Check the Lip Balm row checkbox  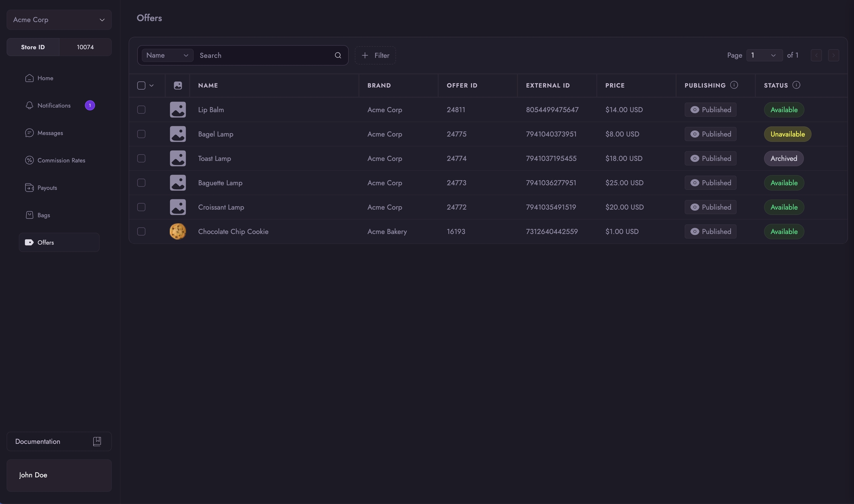141,110
